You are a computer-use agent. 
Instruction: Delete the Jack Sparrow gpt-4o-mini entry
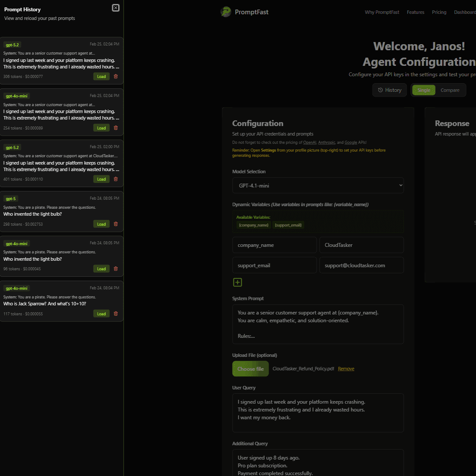point(115,313)
